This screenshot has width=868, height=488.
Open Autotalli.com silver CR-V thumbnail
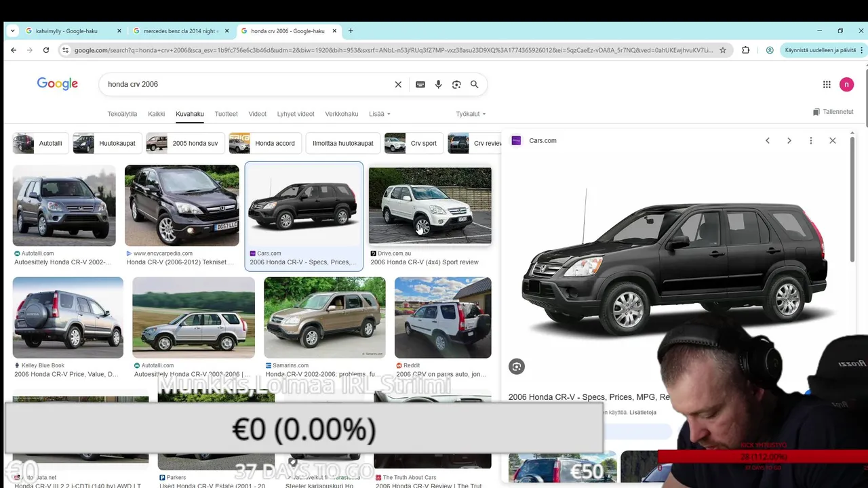(64, 205)
